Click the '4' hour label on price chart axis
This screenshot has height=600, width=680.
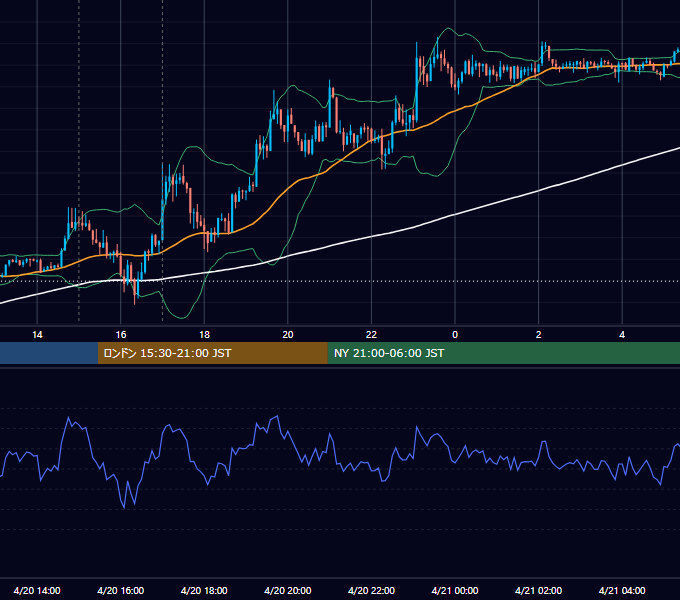point(622,335)
